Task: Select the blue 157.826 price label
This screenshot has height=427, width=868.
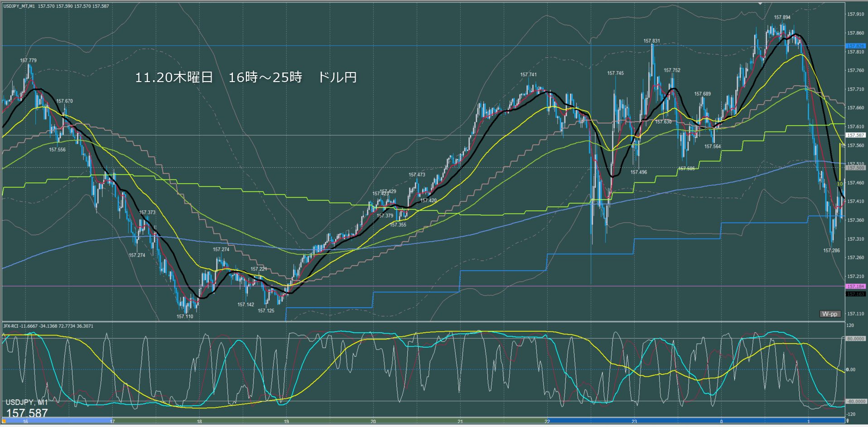Action: click(855, 46)
